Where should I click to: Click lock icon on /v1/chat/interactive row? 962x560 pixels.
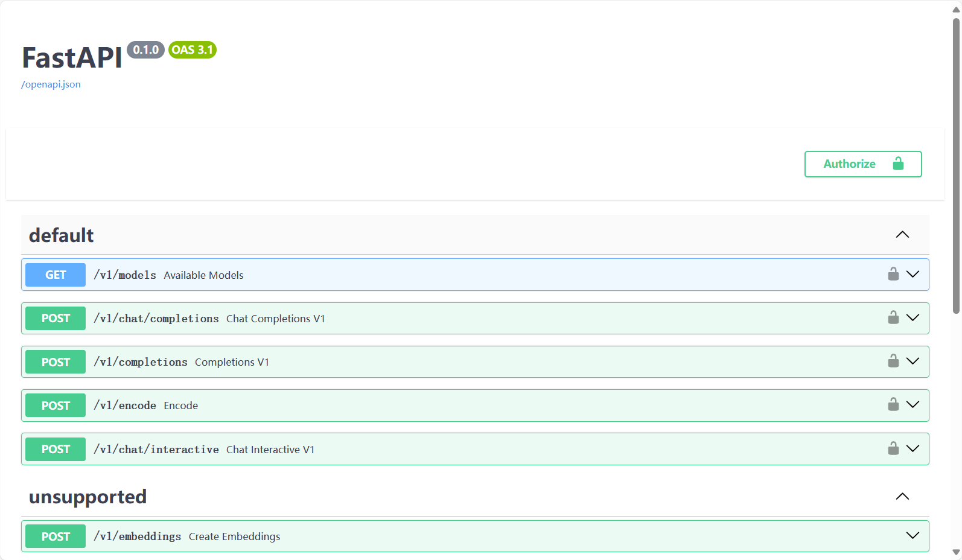(893, 449)
